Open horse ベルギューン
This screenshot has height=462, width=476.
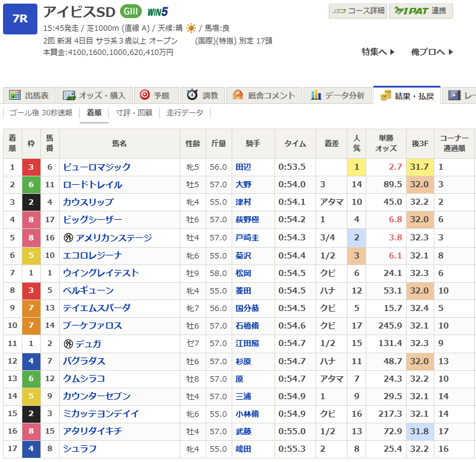(88, 290)
